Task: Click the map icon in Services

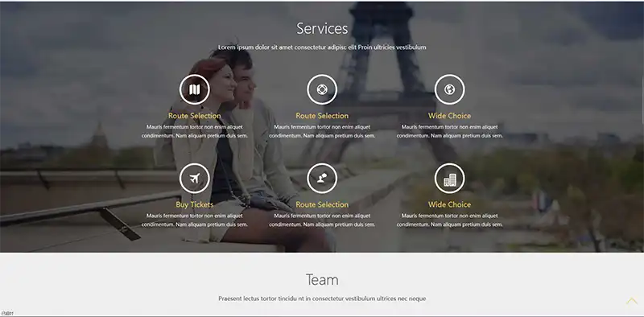Action: click(x=195, y=89)
